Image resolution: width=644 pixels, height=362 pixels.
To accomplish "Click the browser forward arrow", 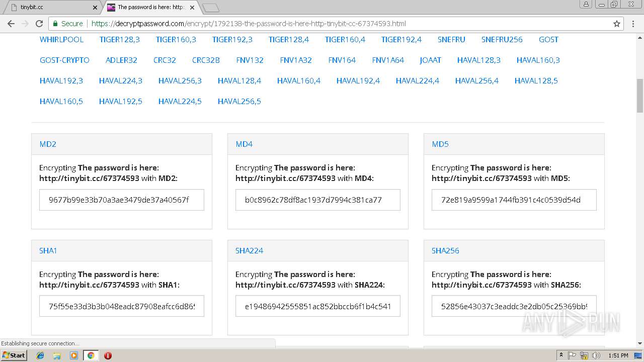I will [25, 24].
